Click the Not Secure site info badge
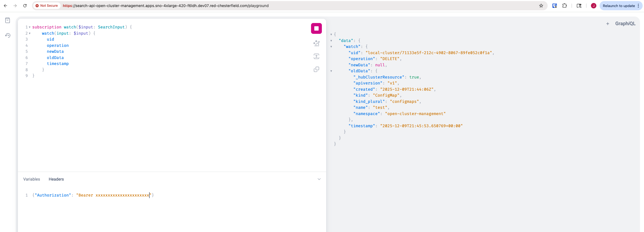Screen dimensions: 644x232 (47, 6)
